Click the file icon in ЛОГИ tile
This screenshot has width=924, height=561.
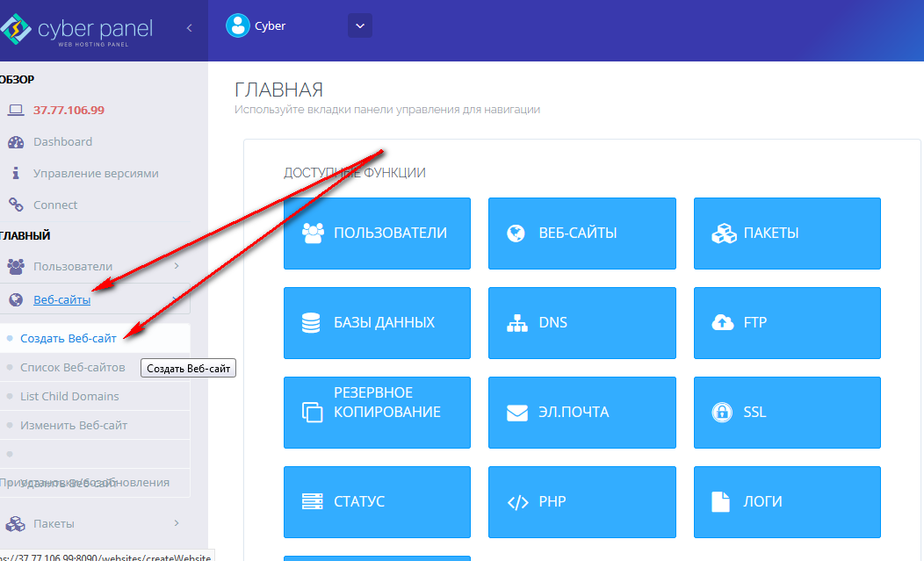tap(721, 502)
